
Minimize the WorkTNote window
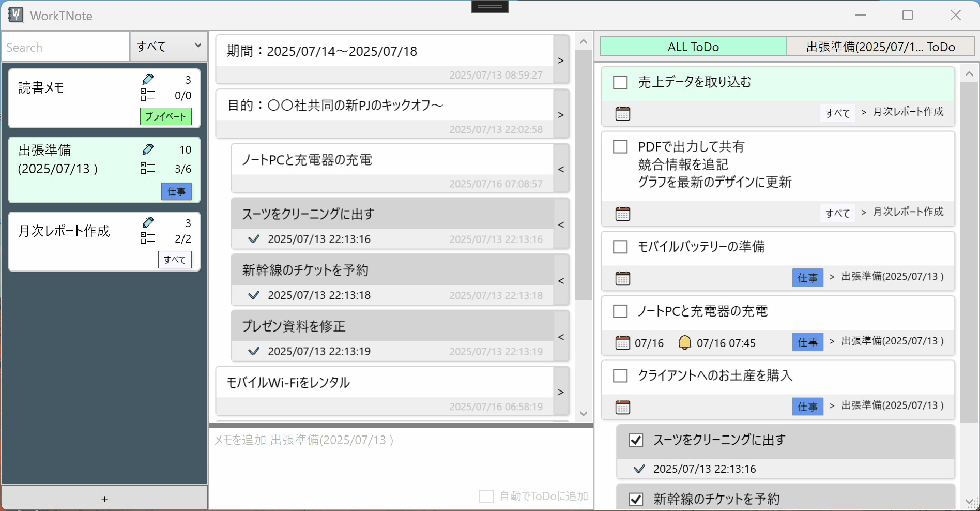pyautogui.click(x=861, y=15)
